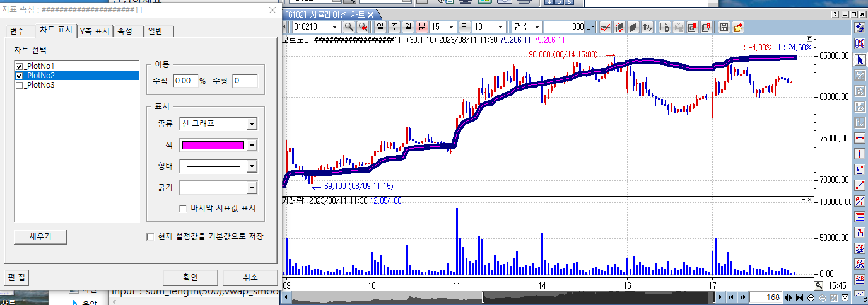The height and width of the screenshot is (305, 868).
Task: Expand the 굵기 line thickness dropdown
Action: (x=252, y=188)
